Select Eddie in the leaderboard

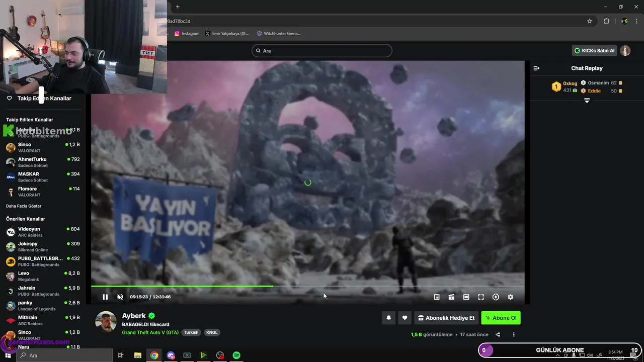594,91
